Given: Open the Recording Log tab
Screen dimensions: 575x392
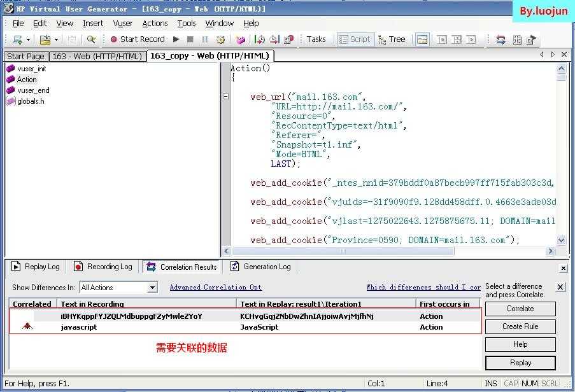Looking at the screenshot, I should pos(103,267).
